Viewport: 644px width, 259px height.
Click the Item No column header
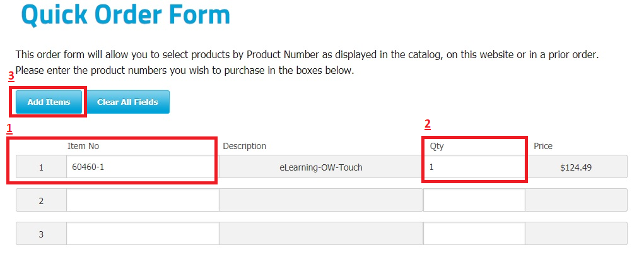(83, 146)
